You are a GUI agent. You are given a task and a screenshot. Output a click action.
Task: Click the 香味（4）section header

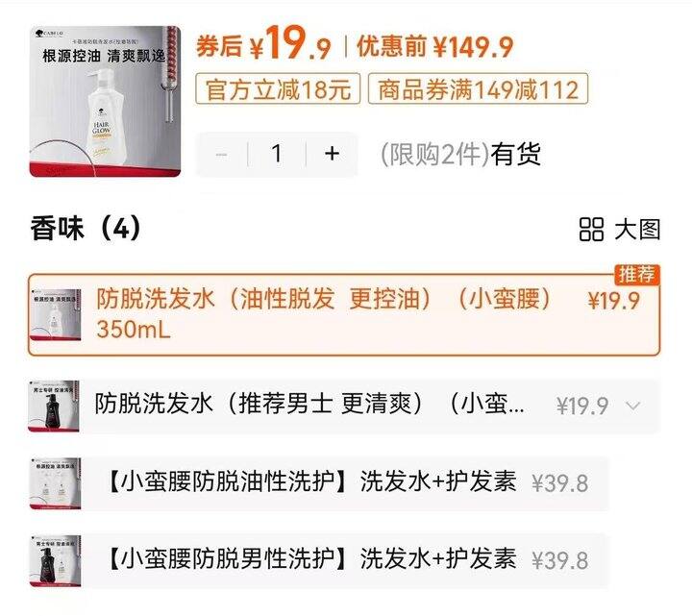[86, 229]
